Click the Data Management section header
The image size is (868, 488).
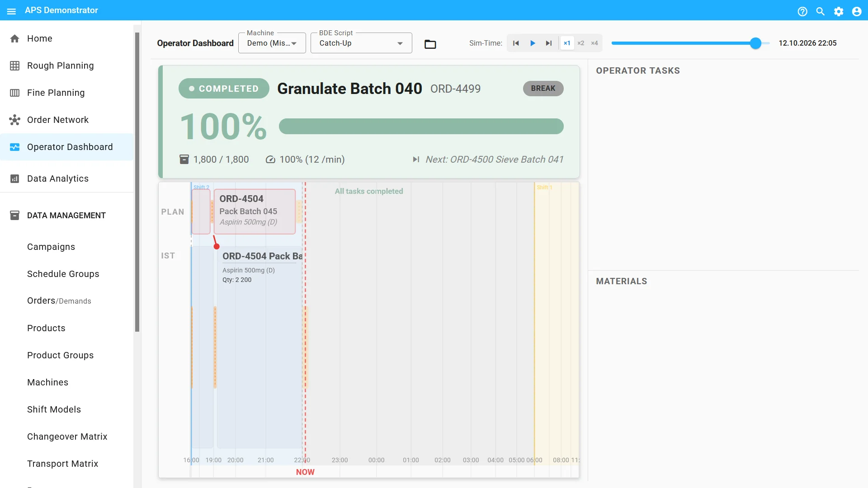[x=67, y=216]
